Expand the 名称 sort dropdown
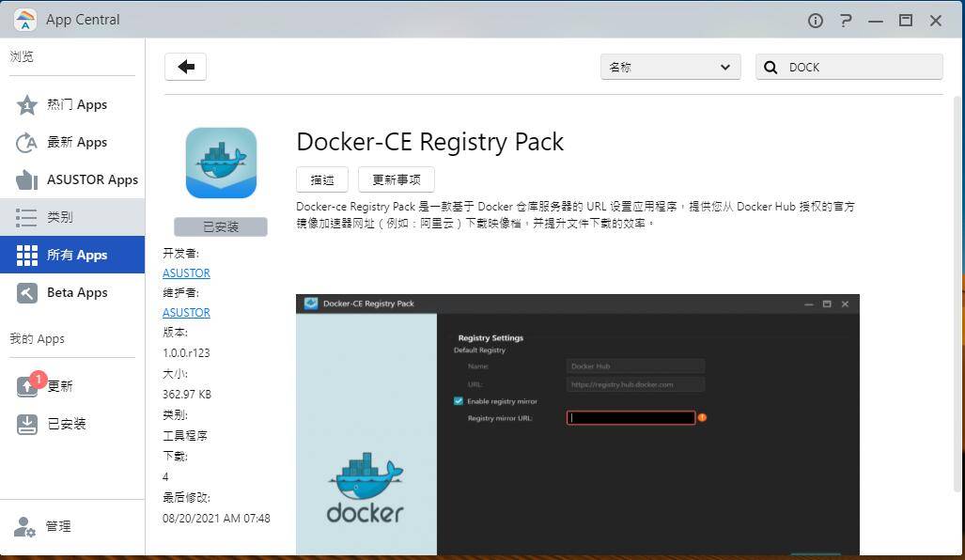This screenshot has width=965, height=560. point(670,67)
